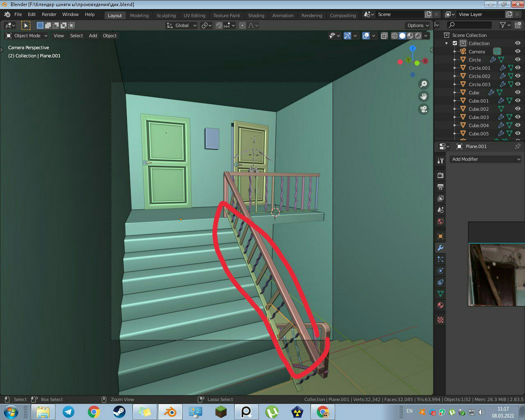Open the Material properties tab
This screenshot has height=420, width=525.
(x=440, y=305)
